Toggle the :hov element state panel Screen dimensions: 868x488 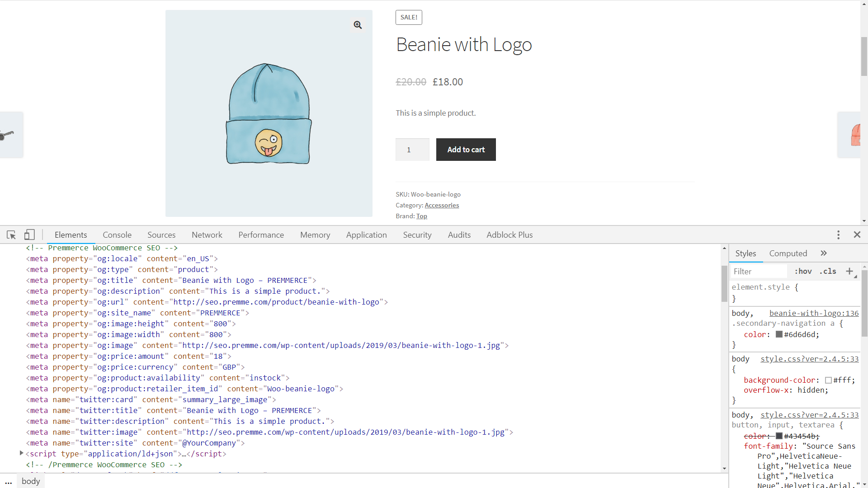803,272
